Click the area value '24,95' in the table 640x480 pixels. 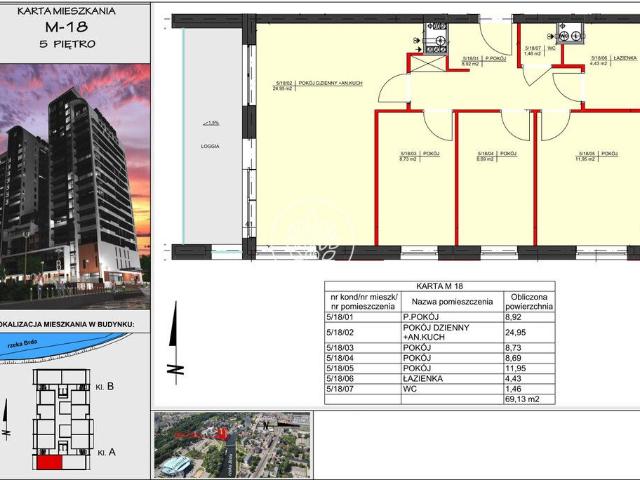[516, 332]
